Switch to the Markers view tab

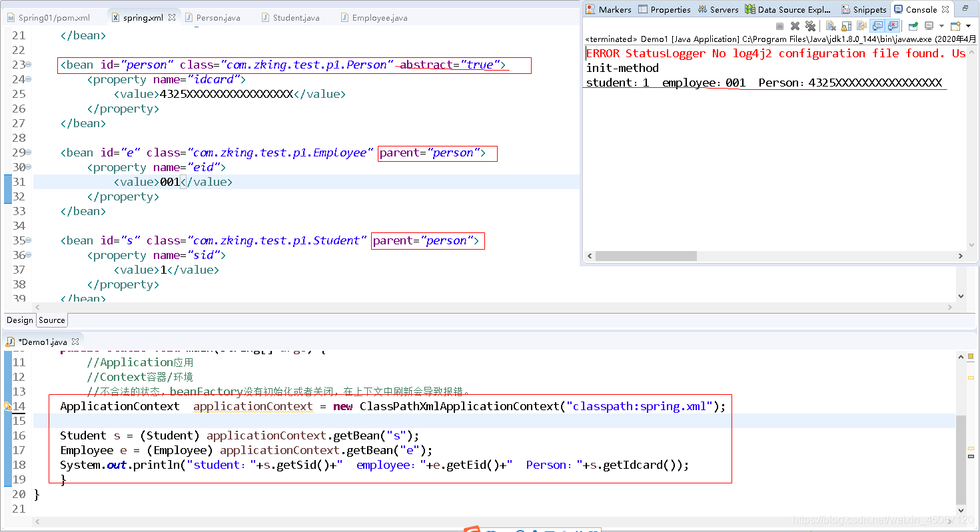click(x=608, y=9)
